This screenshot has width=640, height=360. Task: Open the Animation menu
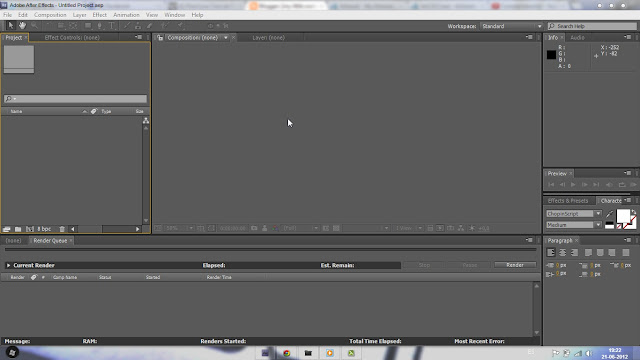(126, 15)
